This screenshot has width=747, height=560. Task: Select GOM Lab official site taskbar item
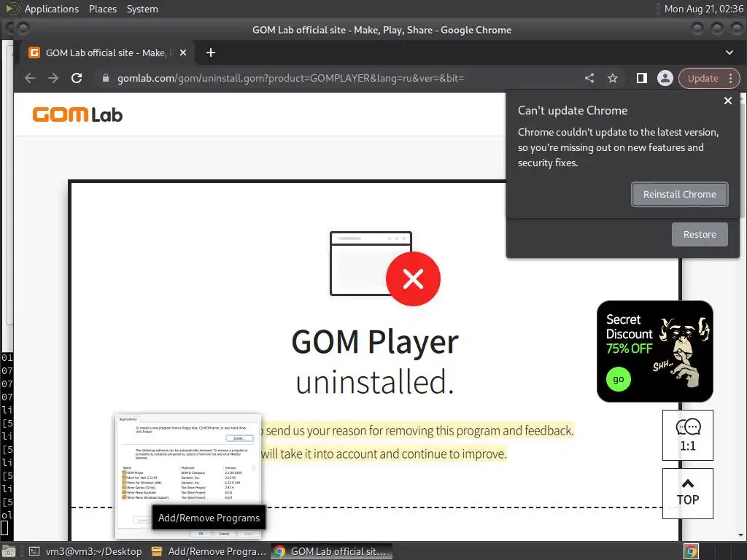[332, 551]
